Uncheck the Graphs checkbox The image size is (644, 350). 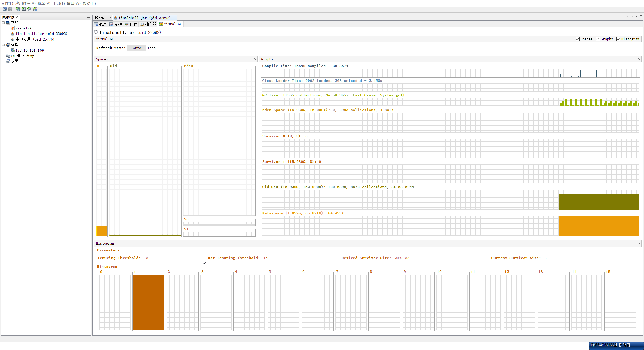[x=598, y=39]
